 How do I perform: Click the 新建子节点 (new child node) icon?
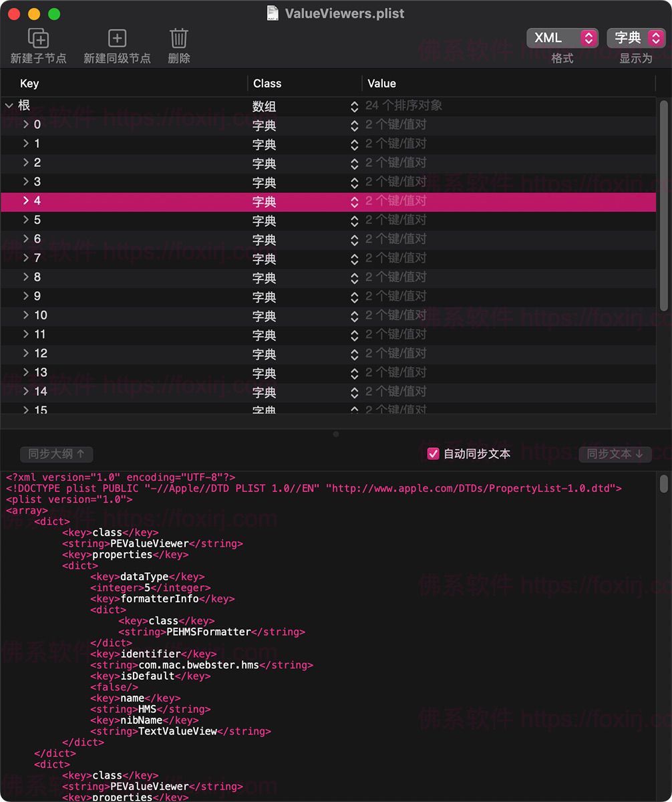[x=38, y=38]
